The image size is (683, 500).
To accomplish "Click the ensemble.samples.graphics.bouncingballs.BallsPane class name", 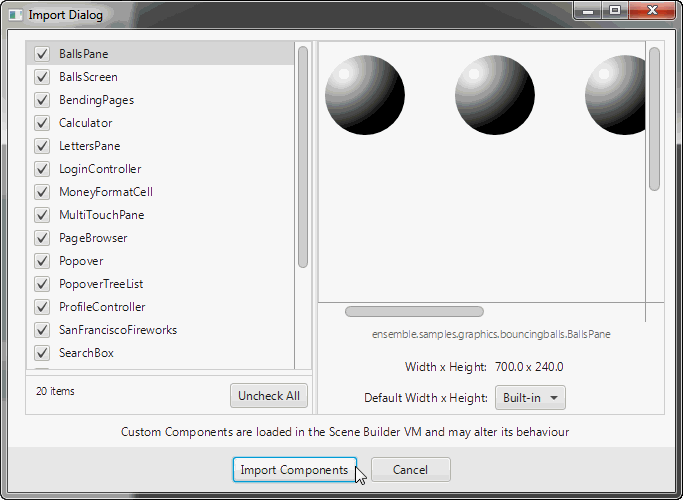I will tap(491, 334).
